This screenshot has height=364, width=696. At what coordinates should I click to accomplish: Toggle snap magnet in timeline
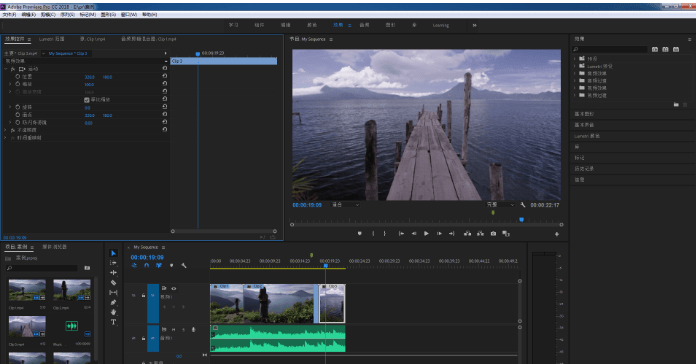click(x=146, y=265)
